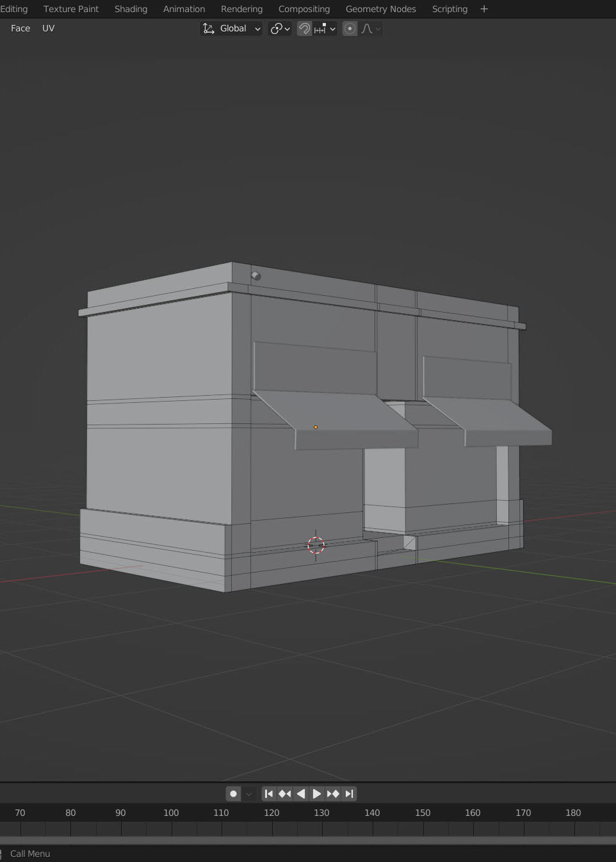Play animation in reverse

[301, 793]
